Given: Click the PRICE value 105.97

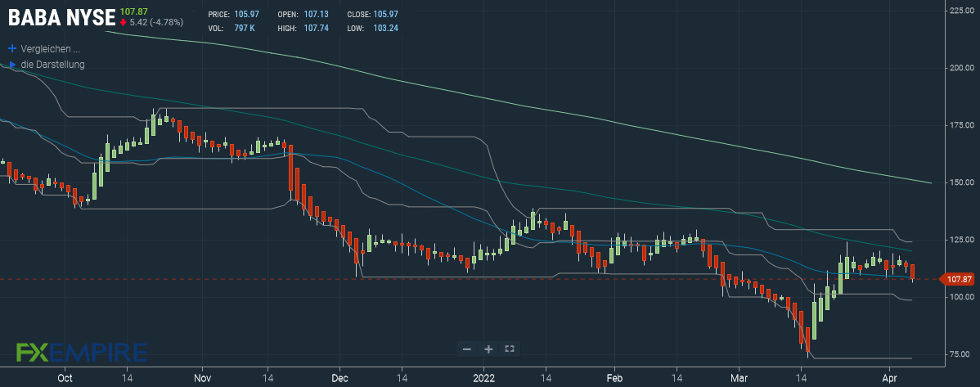Looking at the screenshot, I should point(245,14).
